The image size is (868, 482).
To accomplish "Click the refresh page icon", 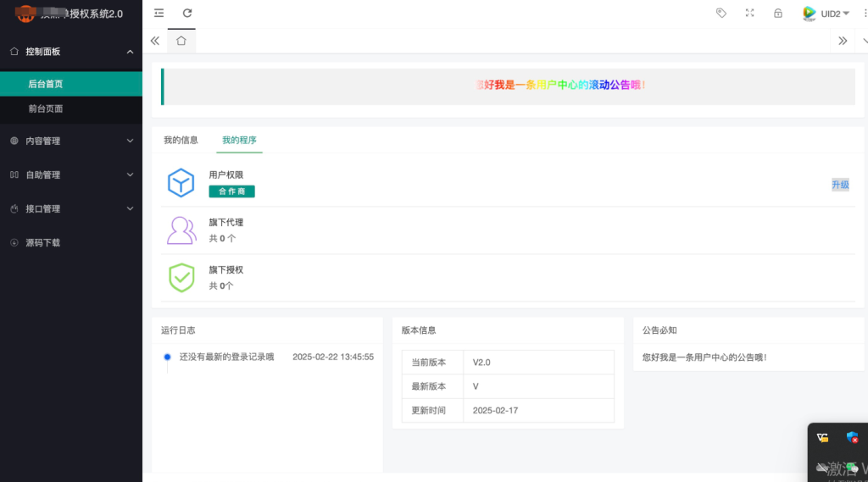I will click(x=187, y=13).
